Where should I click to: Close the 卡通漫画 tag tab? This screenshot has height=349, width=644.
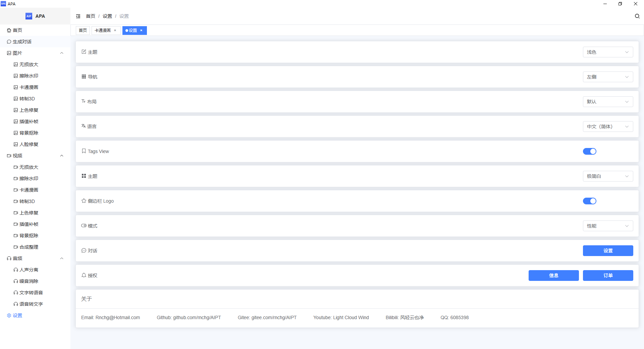(x=115, y=31)
